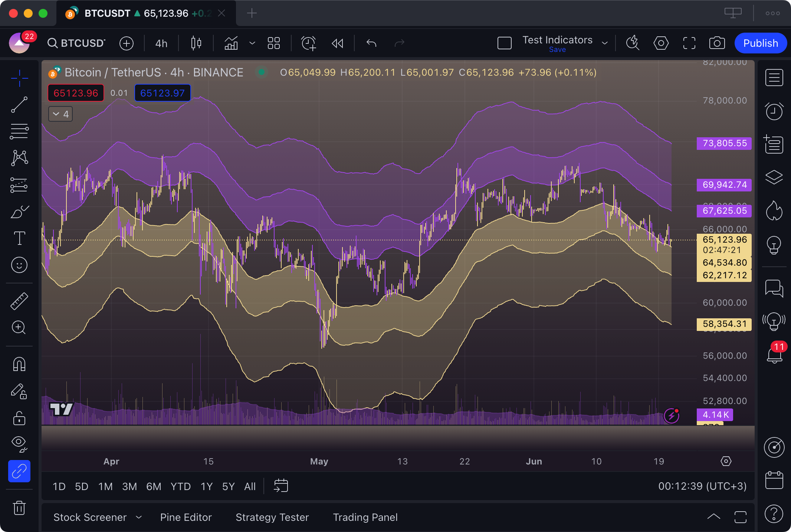Open the candlestick chart type selector
Screen dimensions: 791x532
pyautogui.click(x=196, y=43)
